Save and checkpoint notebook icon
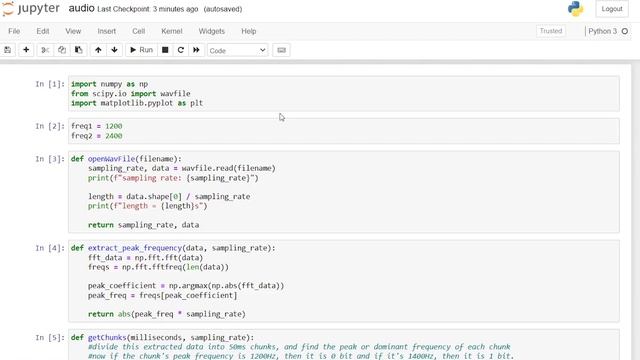This screenshot has width=640, height=360. (7, 50)
